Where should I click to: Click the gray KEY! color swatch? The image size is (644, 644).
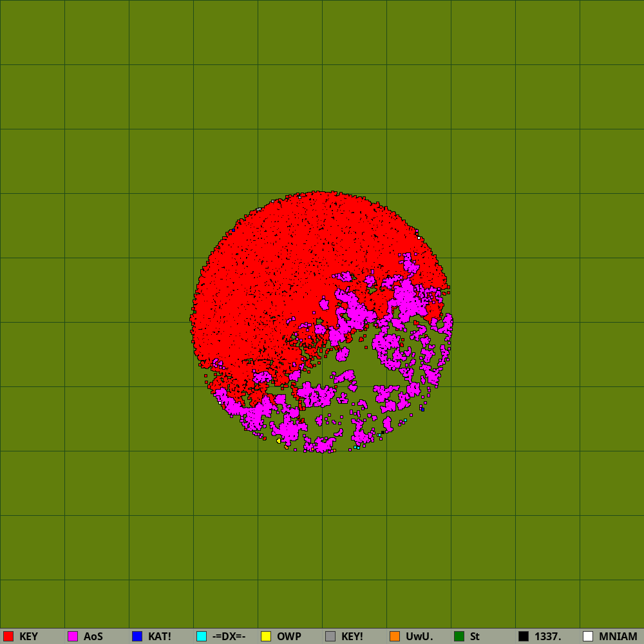tap(330, 636)
